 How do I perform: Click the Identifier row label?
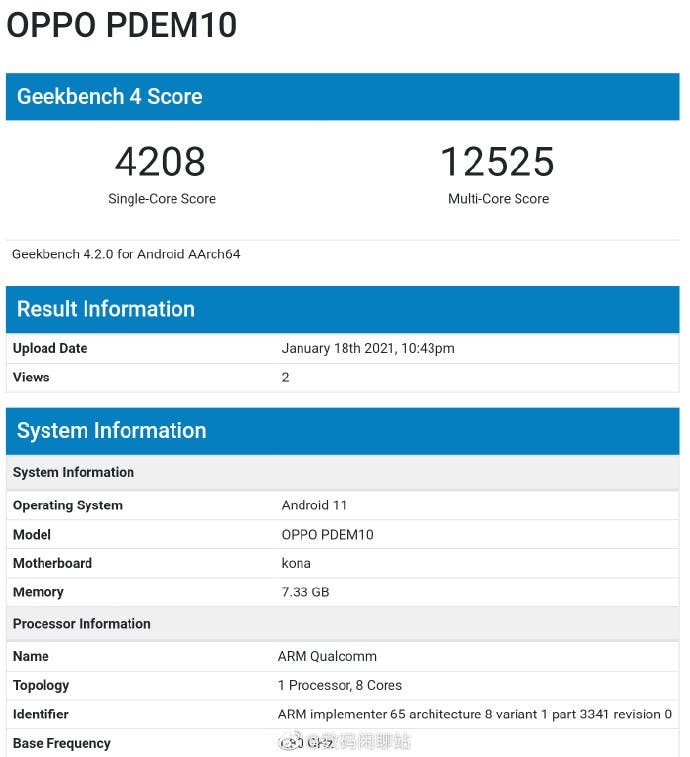coord(41,714)
